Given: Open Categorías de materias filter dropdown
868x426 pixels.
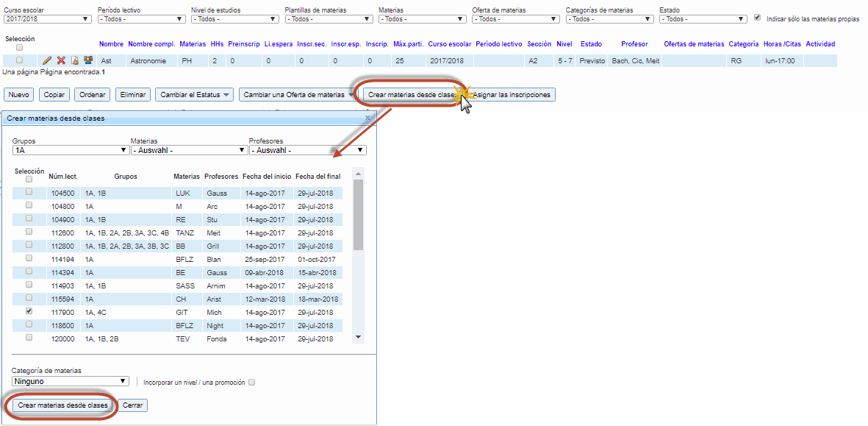Looking at the screenshot, I should pyautogui.click(x=610, y=19).
